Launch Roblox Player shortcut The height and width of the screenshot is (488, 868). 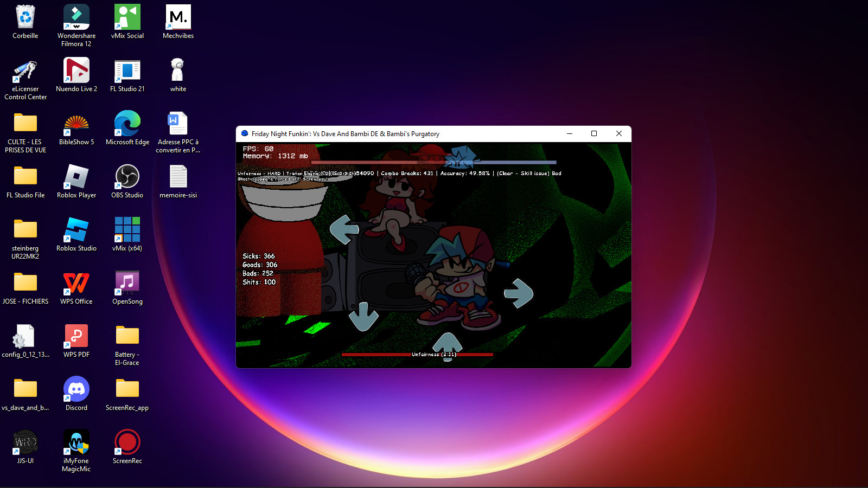click(76, 182)
